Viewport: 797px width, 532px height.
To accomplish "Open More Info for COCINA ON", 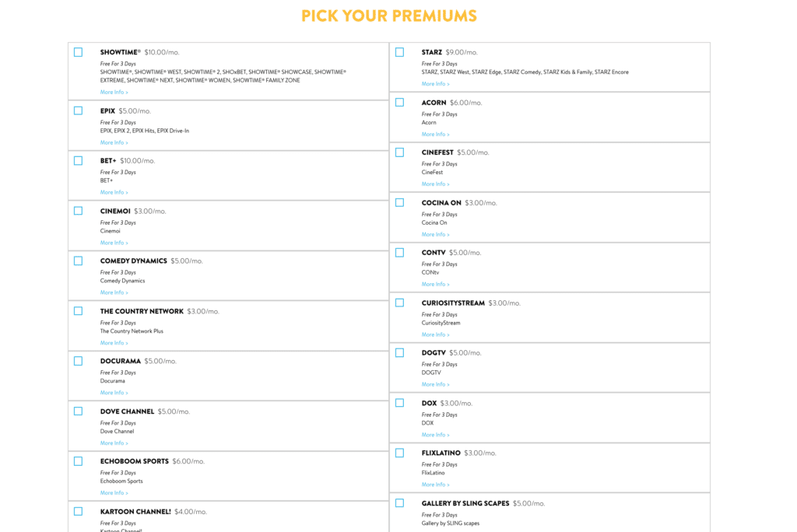I will point(436,234).
